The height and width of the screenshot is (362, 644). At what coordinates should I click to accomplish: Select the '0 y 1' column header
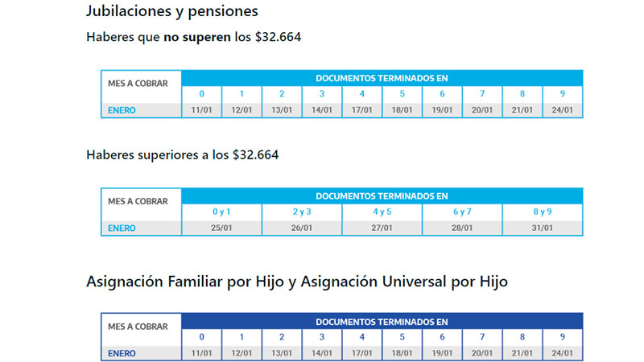[221, 212]
